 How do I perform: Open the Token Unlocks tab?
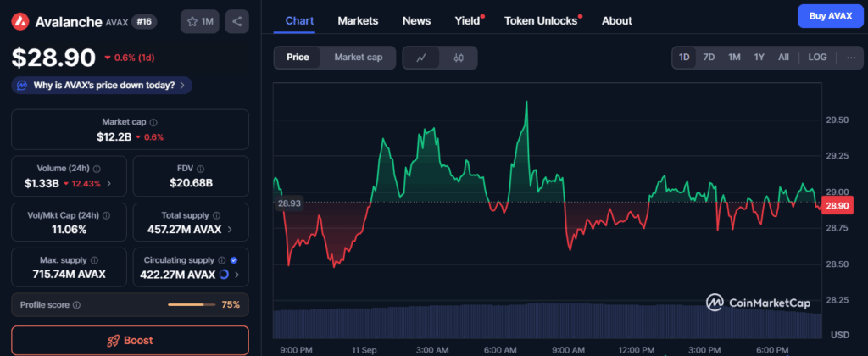542,21
